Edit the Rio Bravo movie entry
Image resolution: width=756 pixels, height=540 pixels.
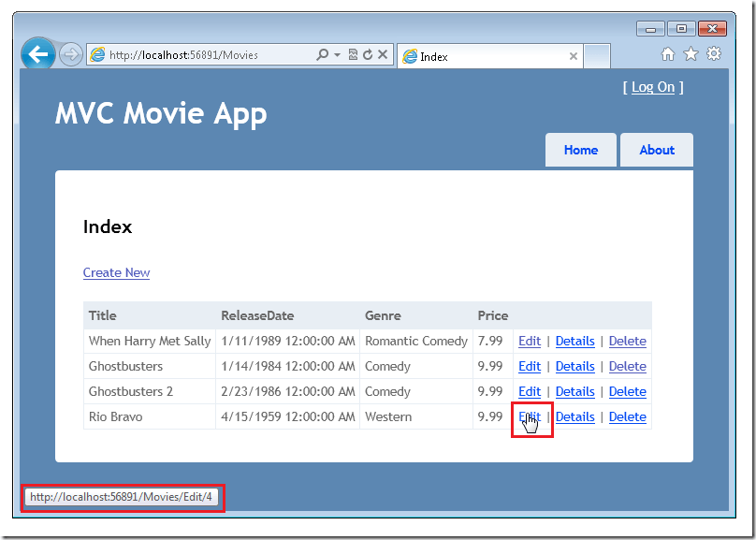(x=530, y=416)
